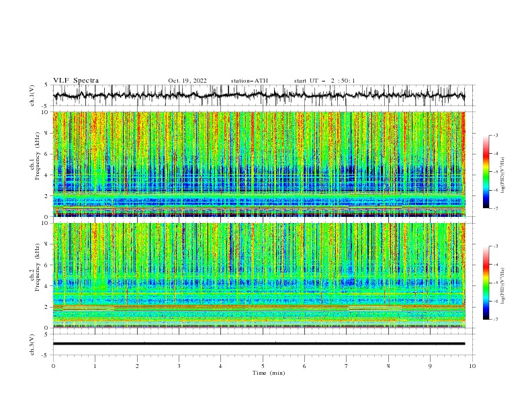This screenshot has height=411, width=532.
Task: Click the date 'Oct. 19, 2022'
Action: (187, 81)
